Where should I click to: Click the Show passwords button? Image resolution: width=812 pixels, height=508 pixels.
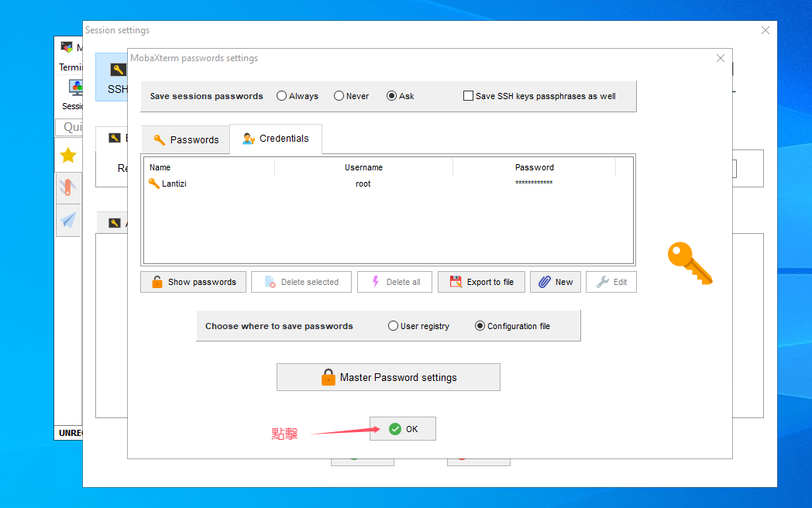(193, 282)
